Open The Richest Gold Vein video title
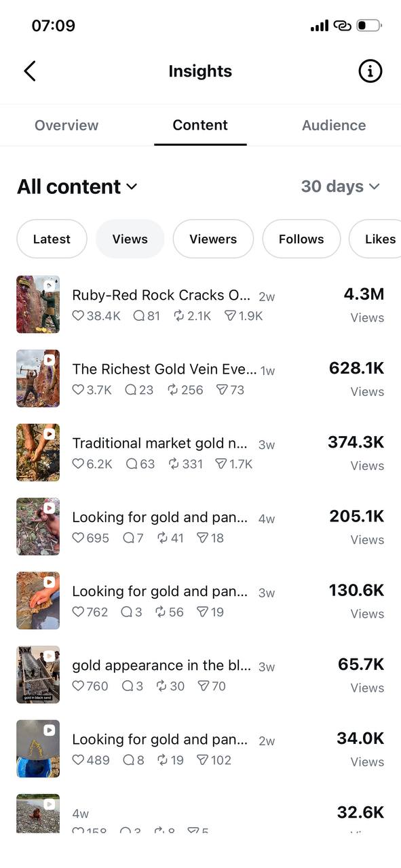Viewport: 401px width, 868px height. click(164, 369)
